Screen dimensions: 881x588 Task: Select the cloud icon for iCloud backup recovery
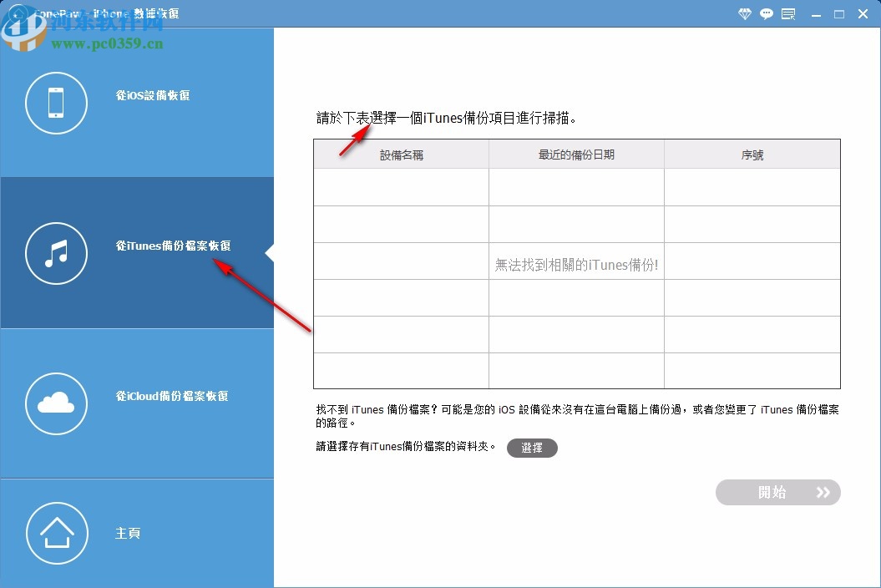[x=56, y=403]
